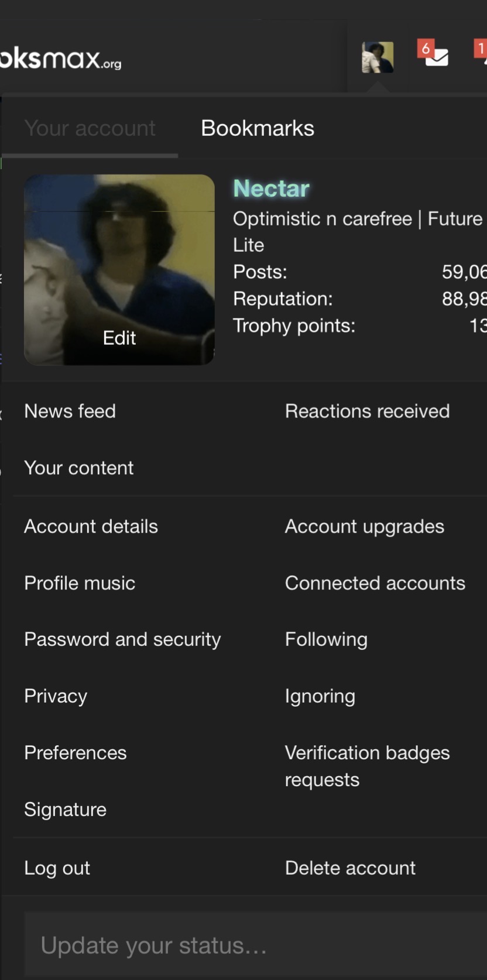
Task: Go to Account details
Action: [91, 526]
